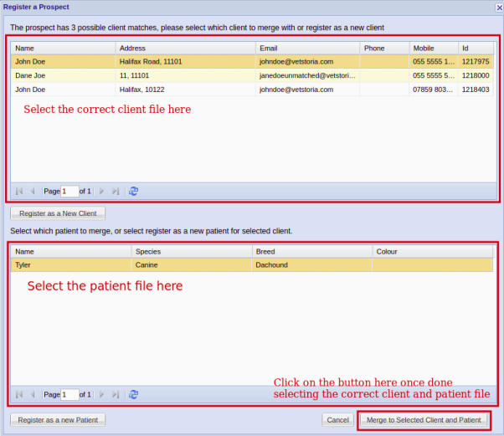Sort patient list by Breed column
The width and height of the screenshot is (504, 436).
(312, 252)
